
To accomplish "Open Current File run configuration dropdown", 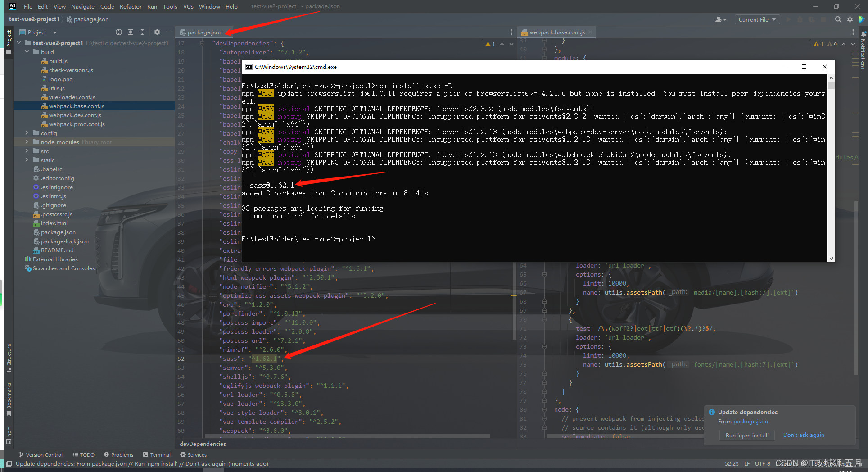I will pos(757,19).
